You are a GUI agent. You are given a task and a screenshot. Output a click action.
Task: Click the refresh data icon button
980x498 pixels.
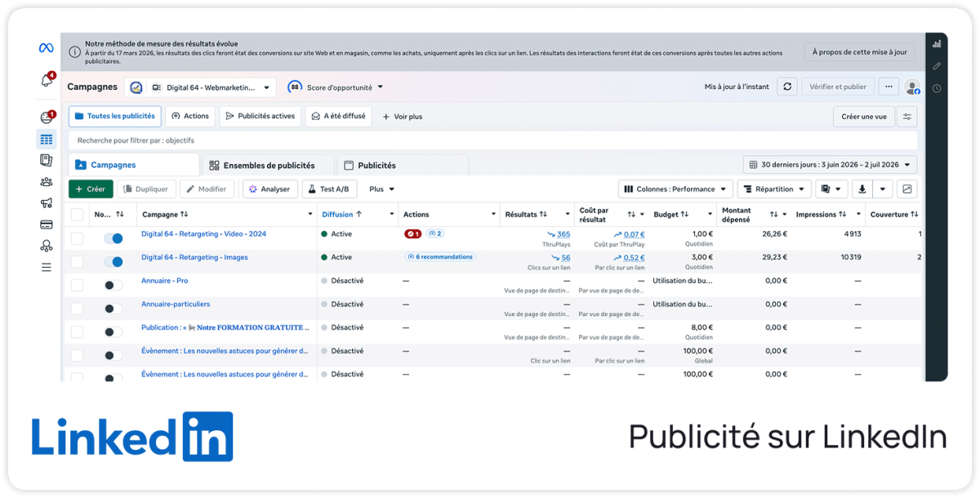(x=786, y=87)
